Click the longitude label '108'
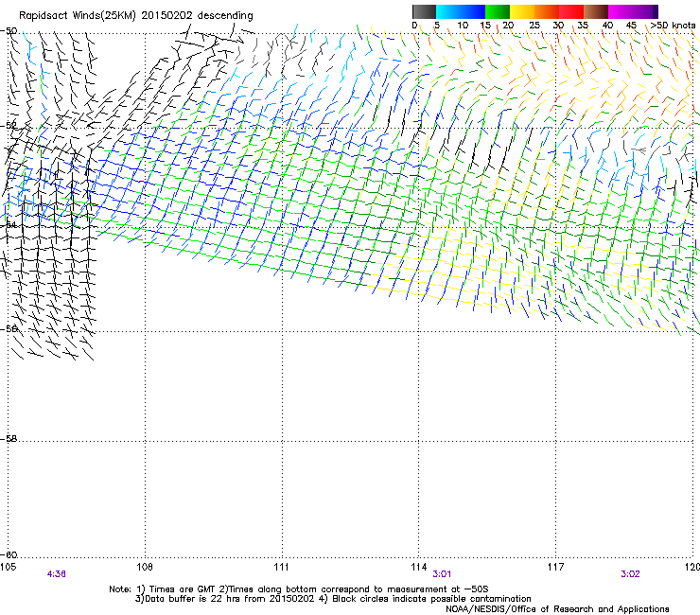700x615 pixels. coord(145,567)
